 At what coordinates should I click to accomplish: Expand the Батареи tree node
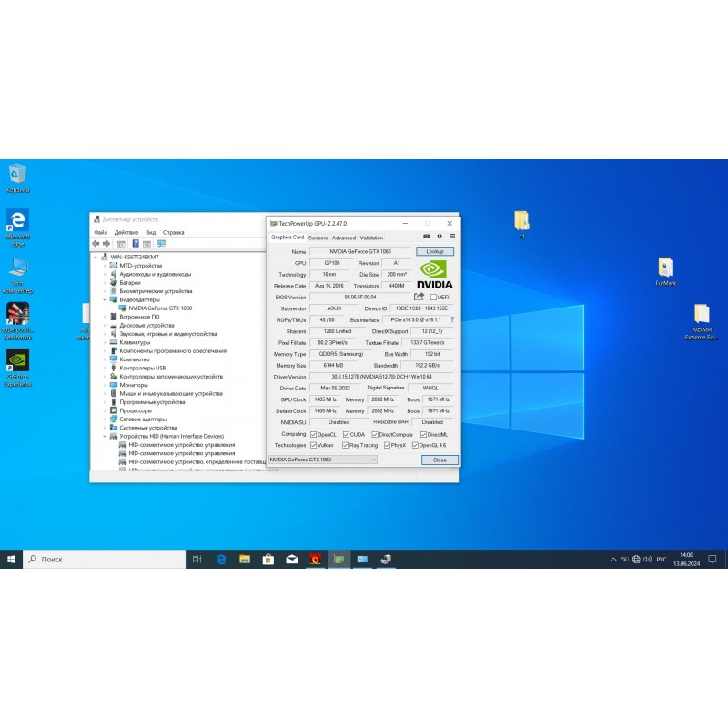click(105, 283)
